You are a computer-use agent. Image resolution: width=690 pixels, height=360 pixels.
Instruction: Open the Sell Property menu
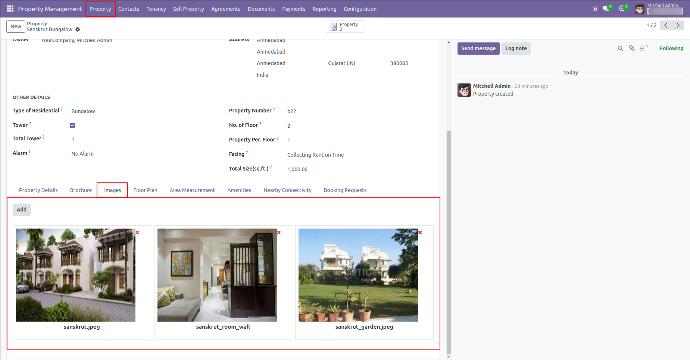point(188,9)
